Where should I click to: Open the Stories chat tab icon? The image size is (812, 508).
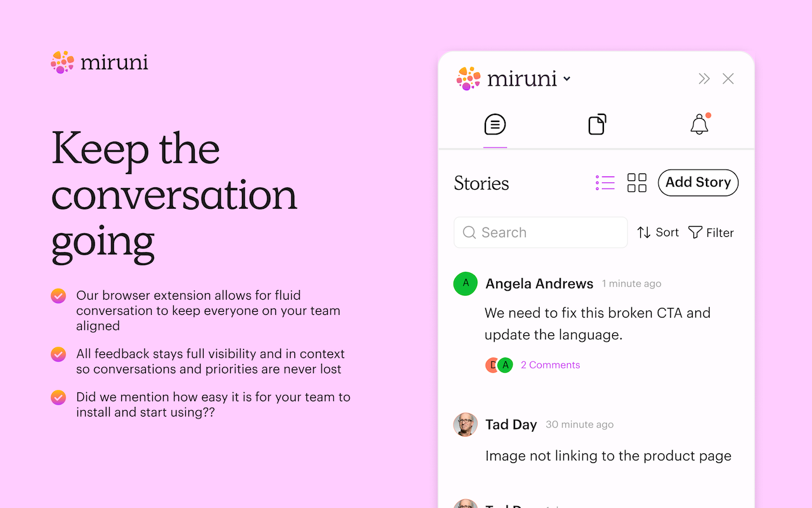[x=495, y=124]
